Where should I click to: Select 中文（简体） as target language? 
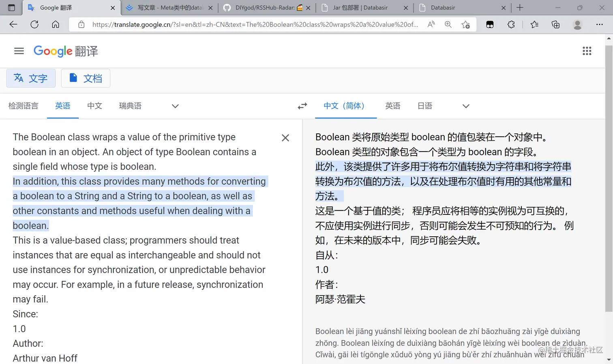[x=346, y=106]
